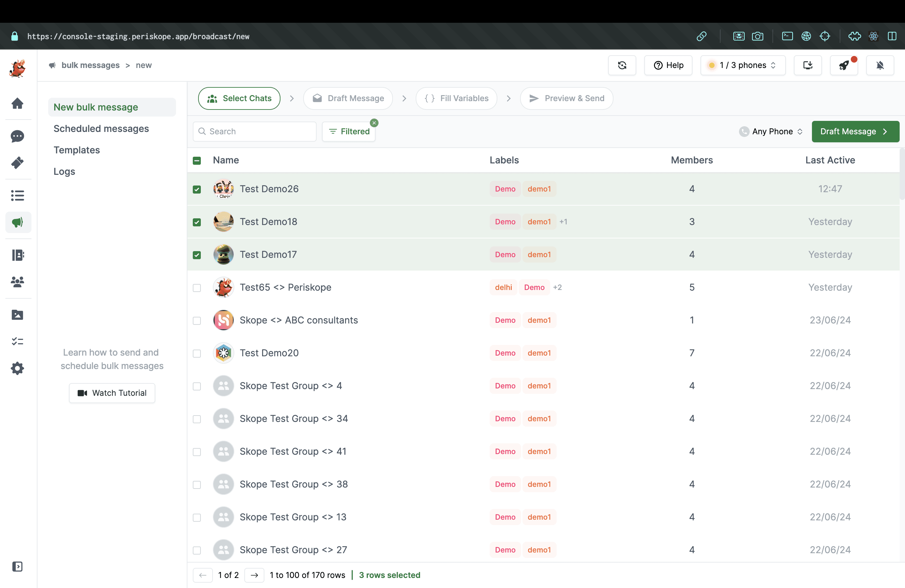Expand the Any Phone selector
Screen dimensions: 905x588
[771, 132]
